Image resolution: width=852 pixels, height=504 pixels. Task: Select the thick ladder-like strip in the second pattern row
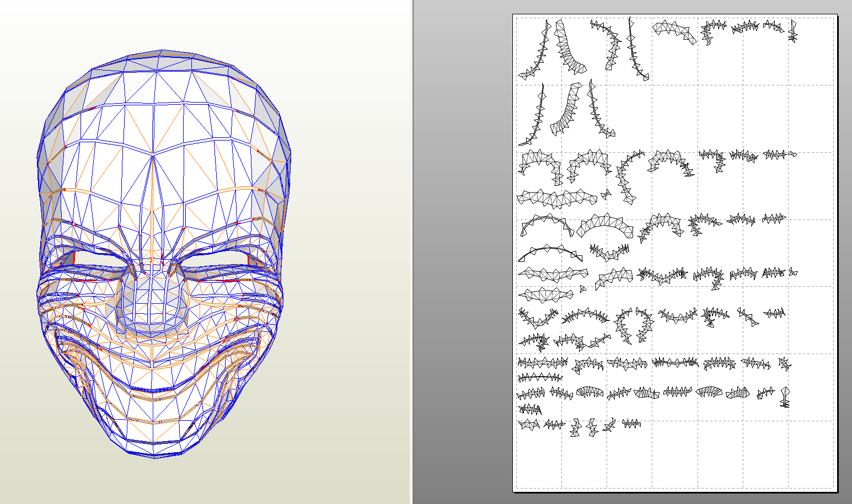tap(566, 110)
